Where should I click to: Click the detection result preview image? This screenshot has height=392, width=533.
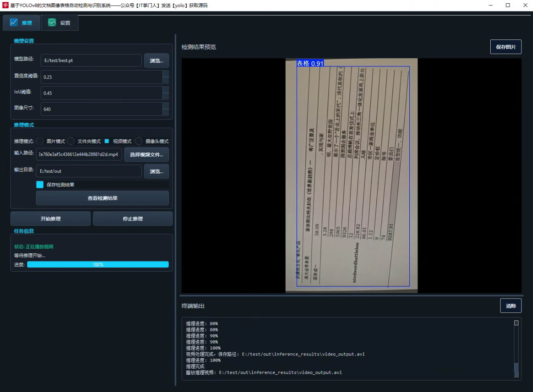coord(351,176)
